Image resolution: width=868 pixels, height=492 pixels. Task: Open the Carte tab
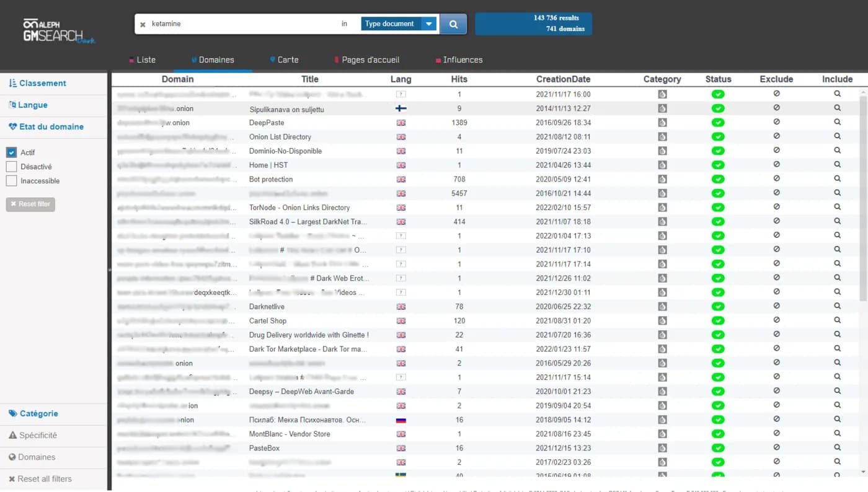285,60
